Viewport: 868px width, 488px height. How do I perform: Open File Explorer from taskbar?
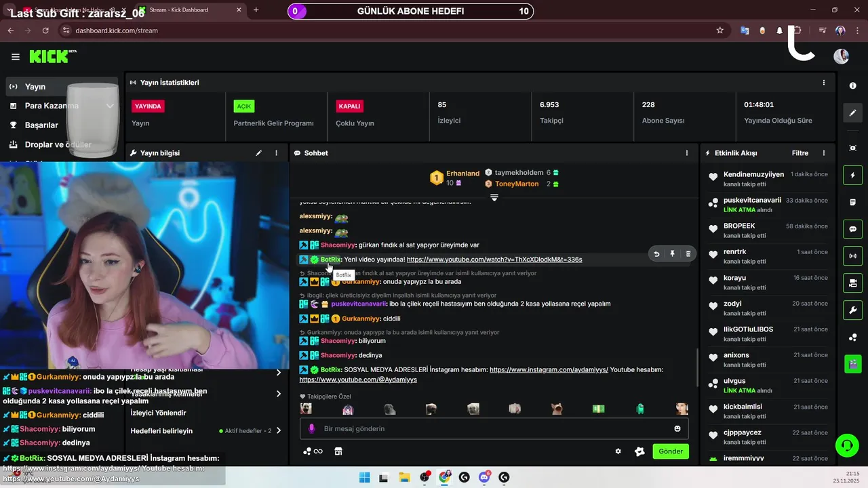pos(404,477)
